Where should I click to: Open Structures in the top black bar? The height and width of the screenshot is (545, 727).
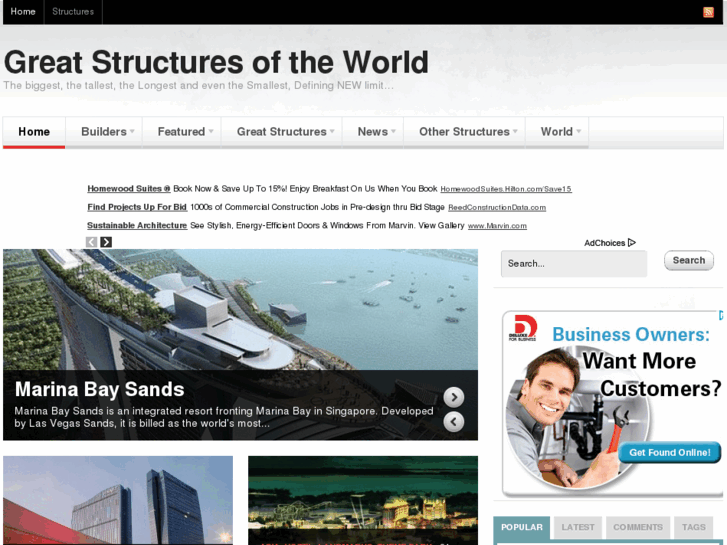tap(73, 12)
